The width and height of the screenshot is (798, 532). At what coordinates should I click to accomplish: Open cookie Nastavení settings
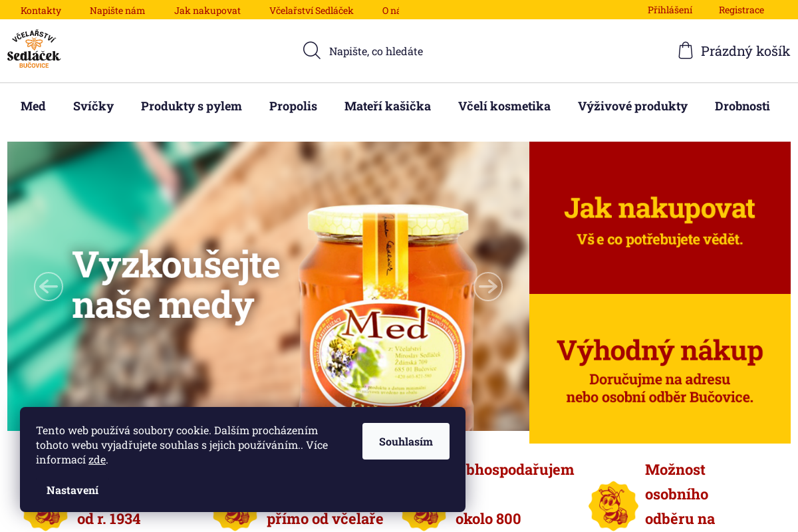72,490
